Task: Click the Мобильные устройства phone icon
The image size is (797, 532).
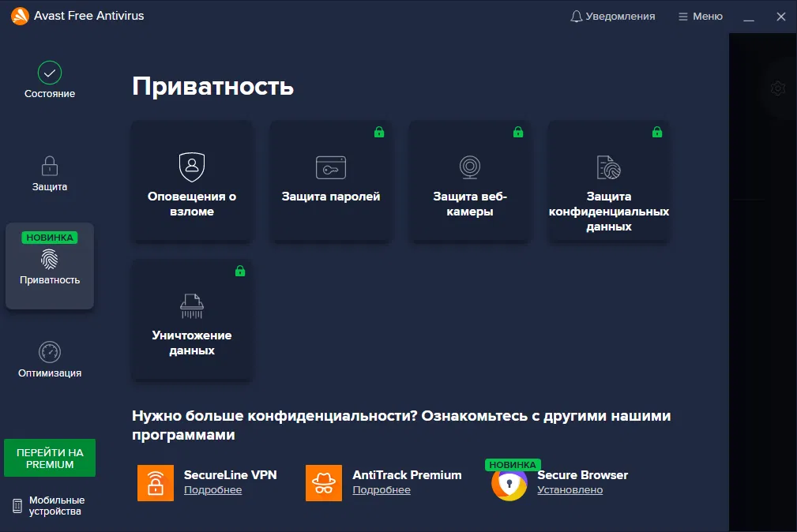Action: (x=17, y=506)
